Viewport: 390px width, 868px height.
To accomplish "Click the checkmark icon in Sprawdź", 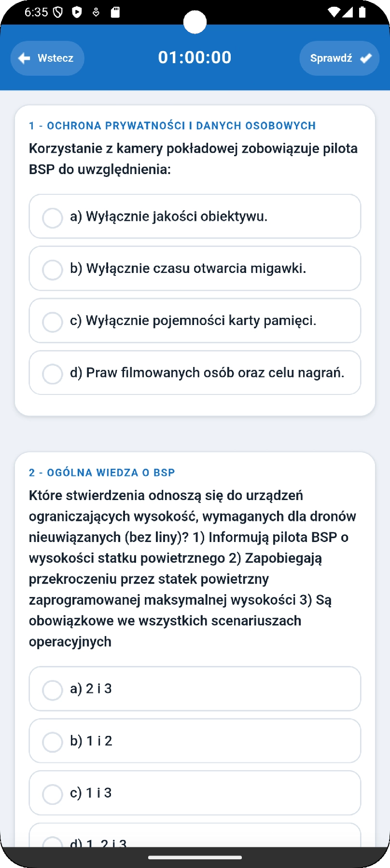I will (x=366, y=58).
